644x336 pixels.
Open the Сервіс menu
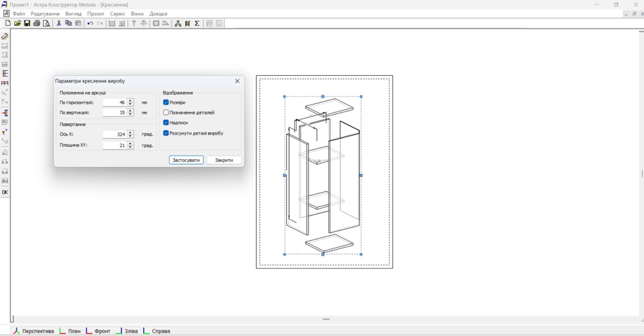117,14
